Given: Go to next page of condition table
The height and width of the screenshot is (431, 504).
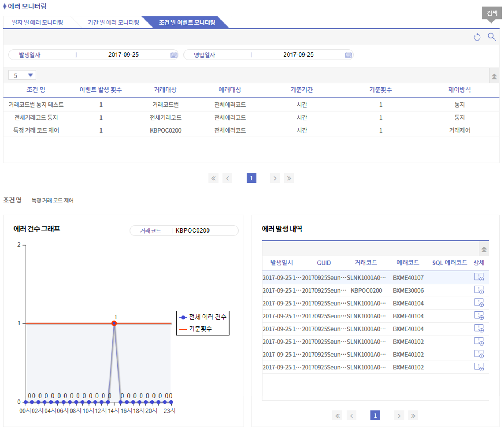Looking at the screenshot, I should (275, 178).
